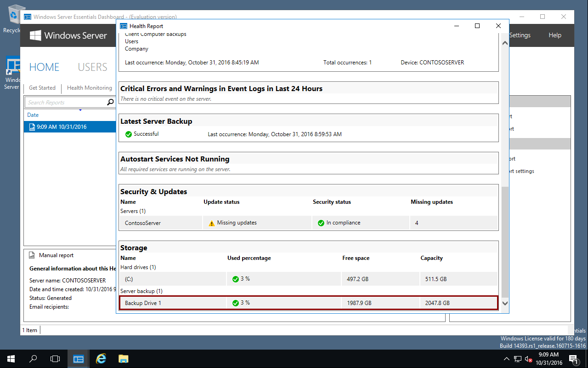
Task: Click the search magnifier in Search Reports
Action: coord(110,102)
